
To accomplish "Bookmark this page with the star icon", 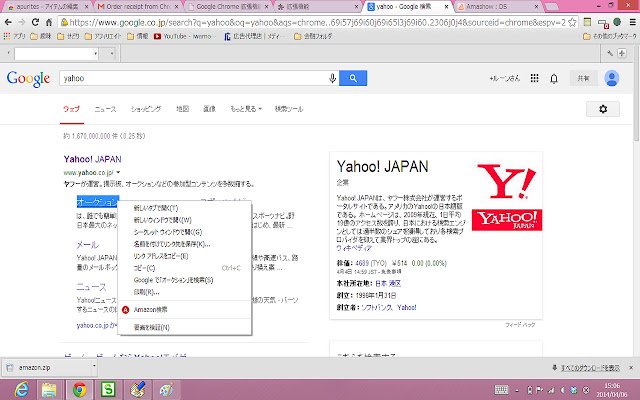I will point(572,22).
